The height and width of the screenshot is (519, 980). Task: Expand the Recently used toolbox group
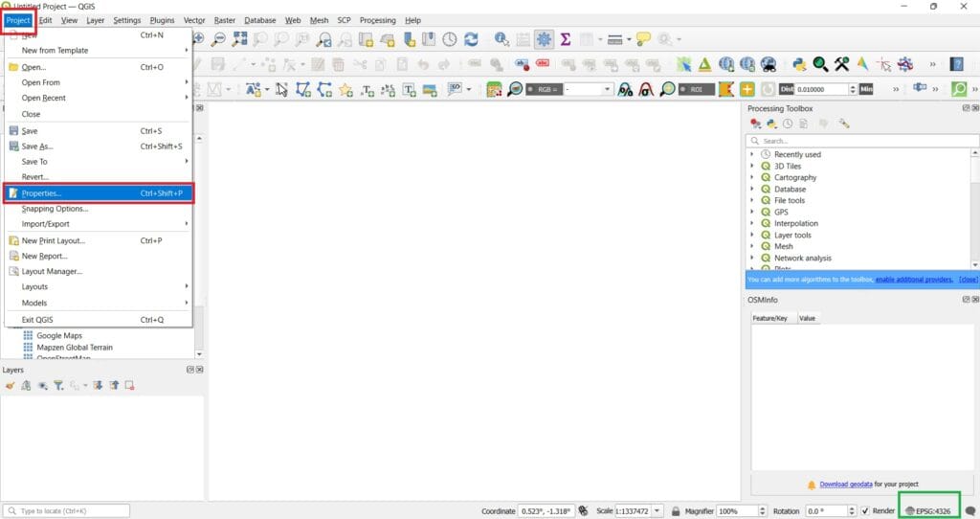pyautogui.click(x=752, y=154)
